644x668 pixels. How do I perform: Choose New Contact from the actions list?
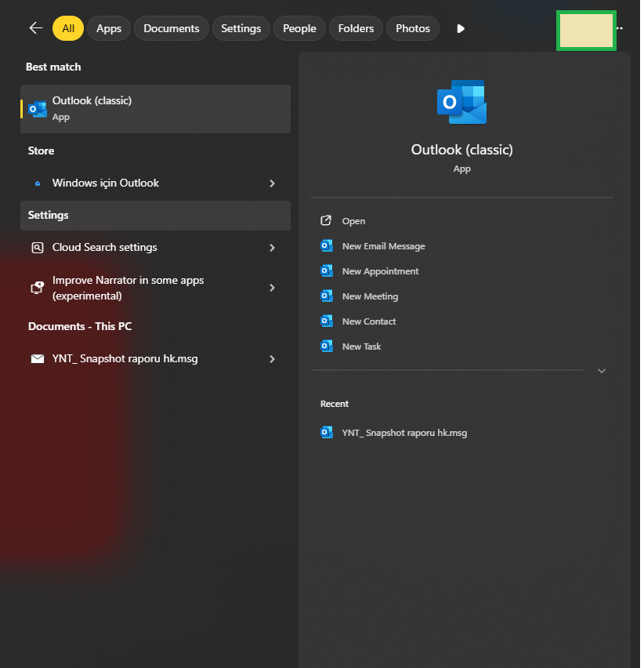tap(369, 321)
